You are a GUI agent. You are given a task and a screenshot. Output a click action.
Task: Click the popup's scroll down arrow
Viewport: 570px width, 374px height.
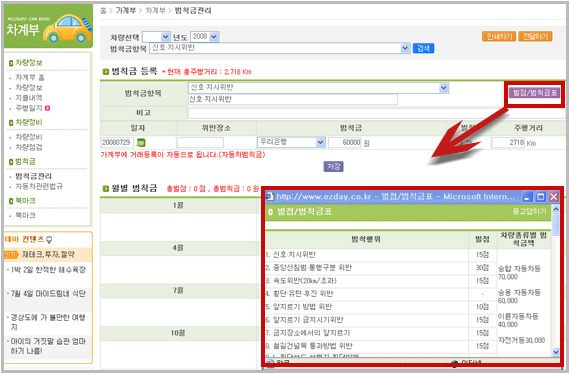(x=556, y=351)
